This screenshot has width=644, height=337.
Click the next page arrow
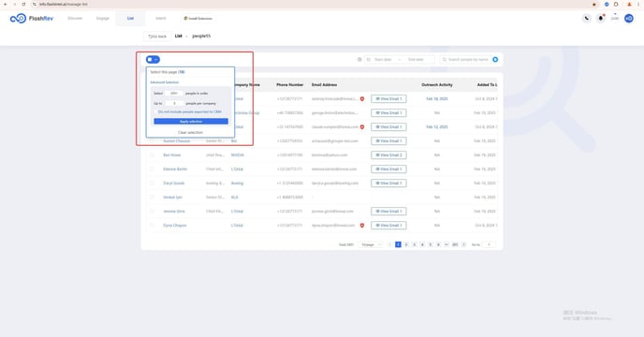click(x=463, y=244)
